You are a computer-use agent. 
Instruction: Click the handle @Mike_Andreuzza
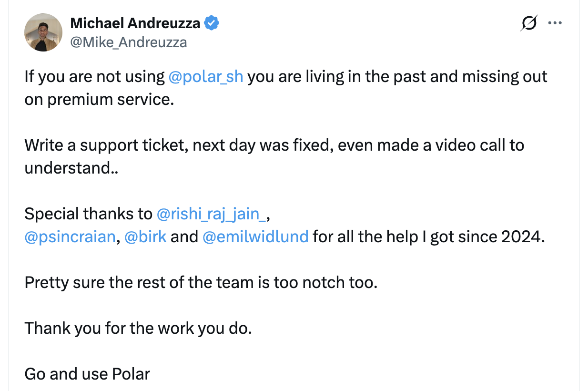[x=130, y=42]
